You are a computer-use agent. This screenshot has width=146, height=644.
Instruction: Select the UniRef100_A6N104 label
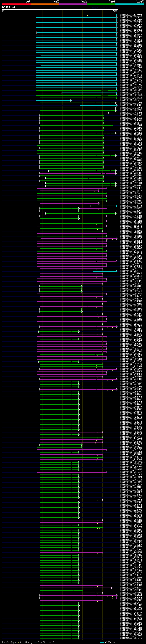click(131, 595)
